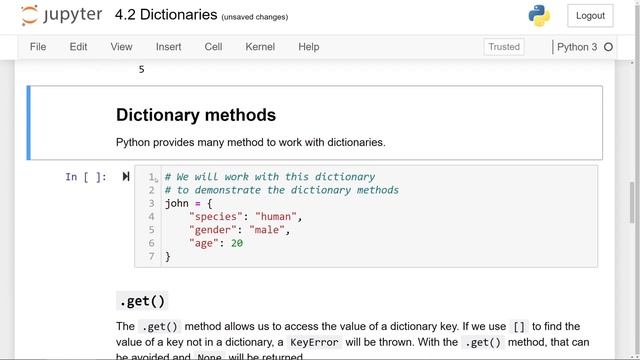
Task: Click the 'Python provides many method' paragraph
Action: (251, 142)
